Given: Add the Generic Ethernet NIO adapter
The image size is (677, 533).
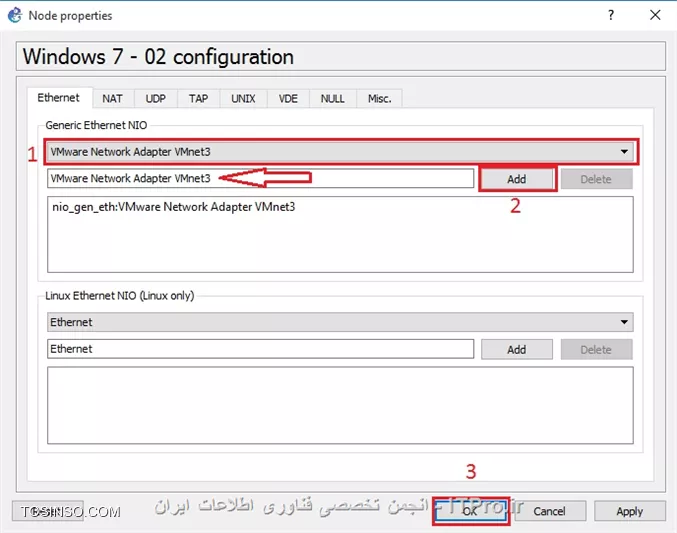Looking at the screenshot, I should pos(517,179).
